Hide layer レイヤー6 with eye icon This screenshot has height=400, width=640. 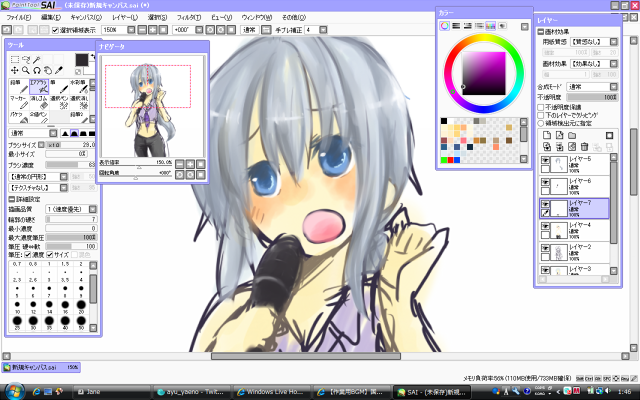[x=545, y=182]
